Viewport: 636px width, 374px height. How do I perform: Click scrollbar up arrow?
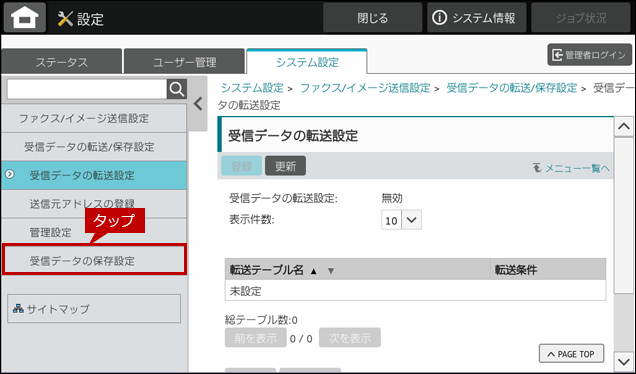click(x=624, y=127)
